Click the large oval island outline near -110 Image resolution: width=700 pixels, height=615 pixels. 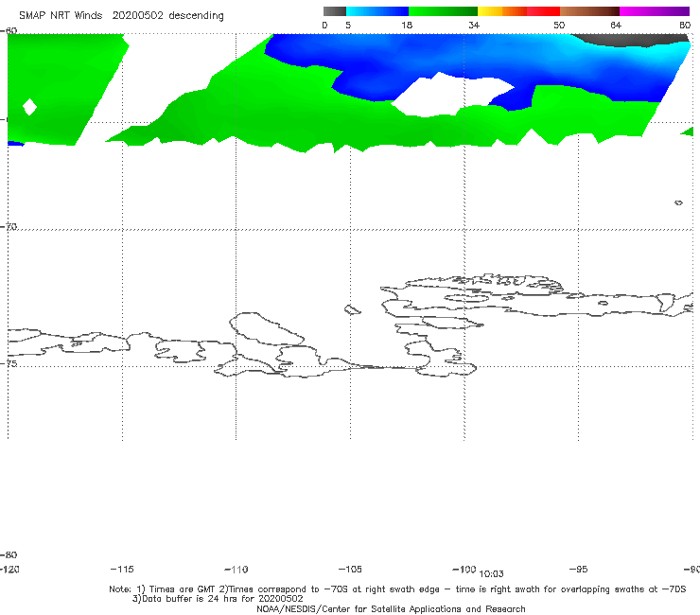[x=267, y=328]
